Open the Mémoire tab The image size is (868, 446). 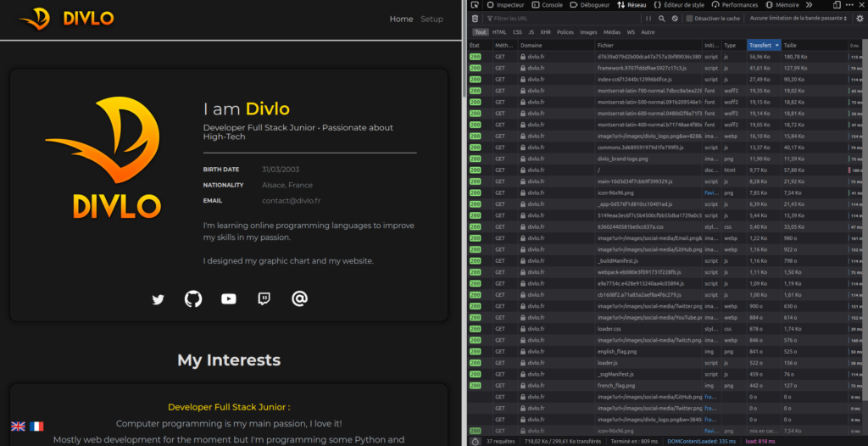(x=782, y=5)
